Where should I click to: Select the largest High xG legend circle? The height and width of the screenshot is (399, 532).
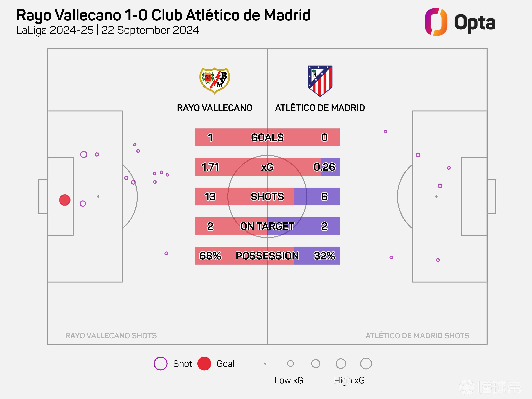click(x=366, y=363)
